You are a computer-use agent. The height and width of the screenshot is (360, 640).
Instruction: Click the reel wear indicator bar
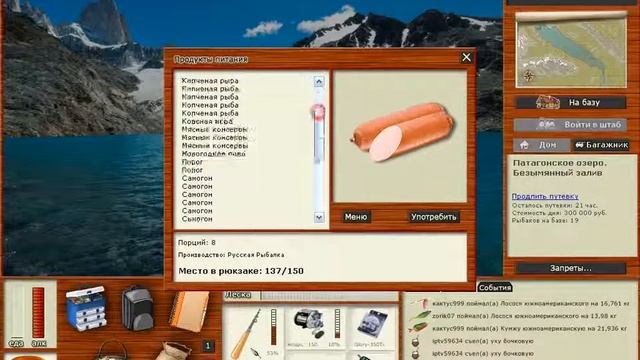[x=338, y=324]
